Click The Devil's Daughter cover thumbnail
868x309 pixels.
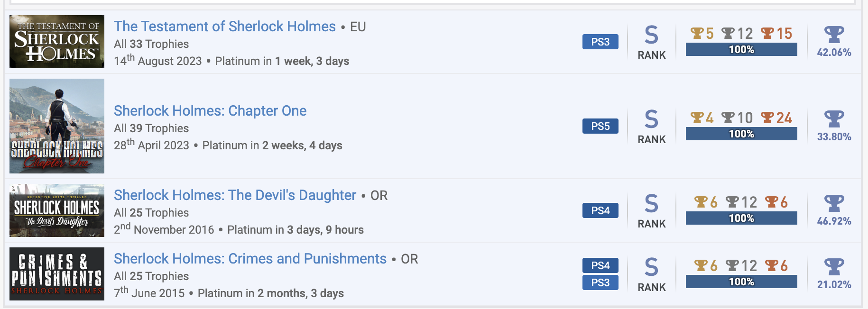57,210
